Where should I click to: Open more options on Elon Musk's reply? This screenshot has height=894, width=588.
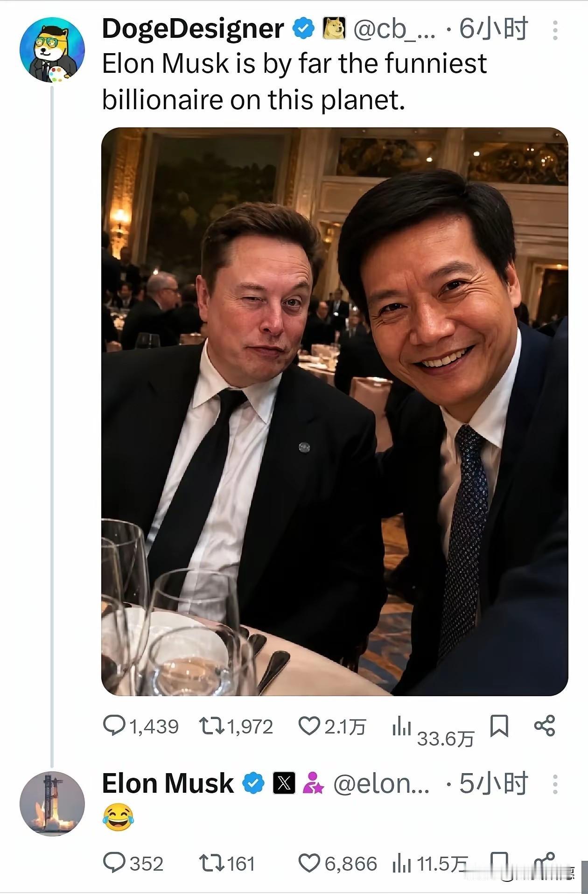coord(555,784)
